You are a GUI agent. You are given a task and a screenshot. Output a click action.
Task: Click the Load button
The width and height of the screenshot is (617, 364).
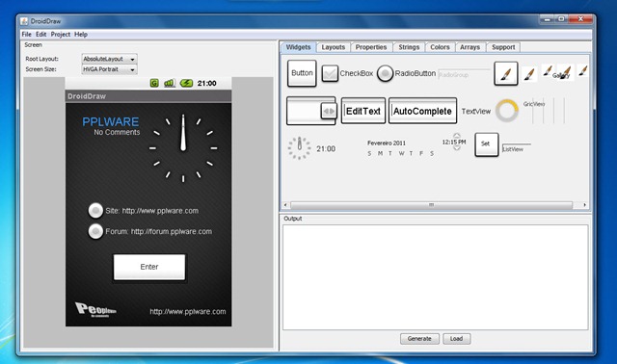(456, 338)
